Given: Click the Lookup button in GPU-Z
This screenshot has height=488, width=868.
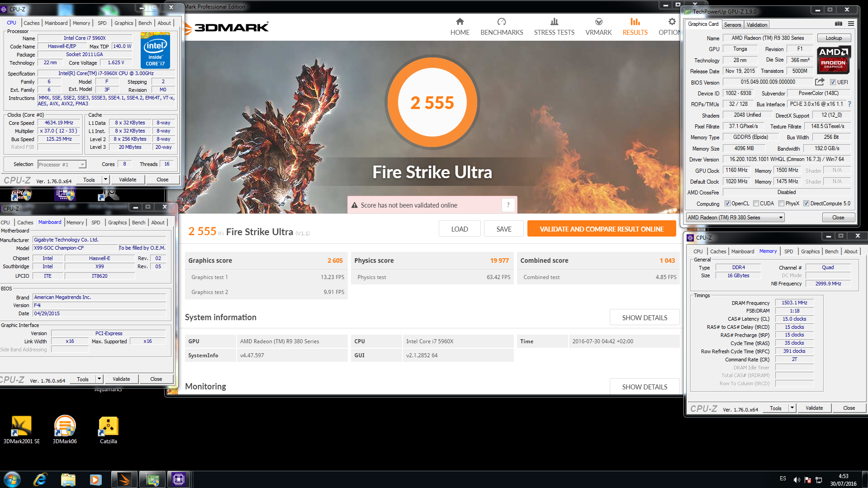Looking at the screenshot, I should click(x=834, y=38).
